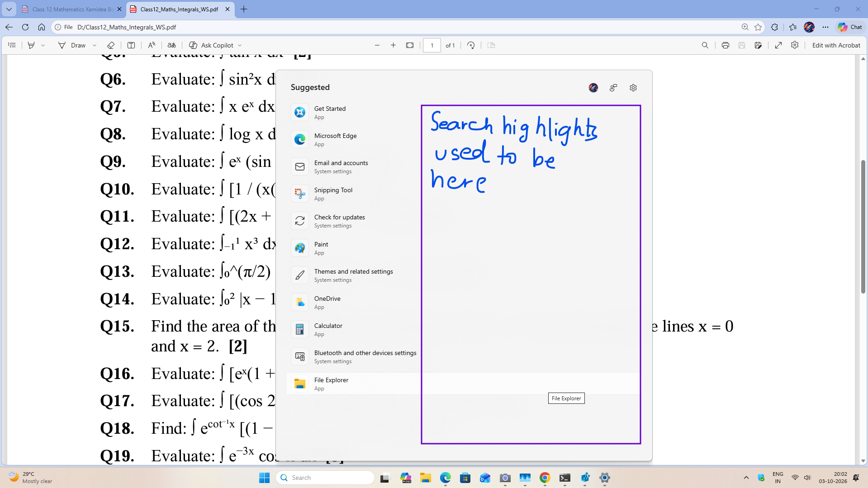Rotate the PDF page
The image size is (868, 488).
(471, 45)
